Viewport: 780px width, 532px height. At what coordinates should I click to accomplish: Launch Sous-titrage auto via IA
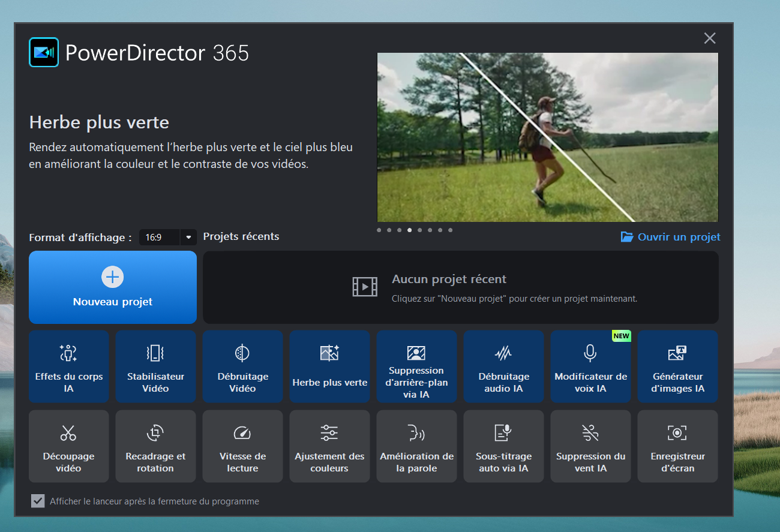(x=503, y=446)
